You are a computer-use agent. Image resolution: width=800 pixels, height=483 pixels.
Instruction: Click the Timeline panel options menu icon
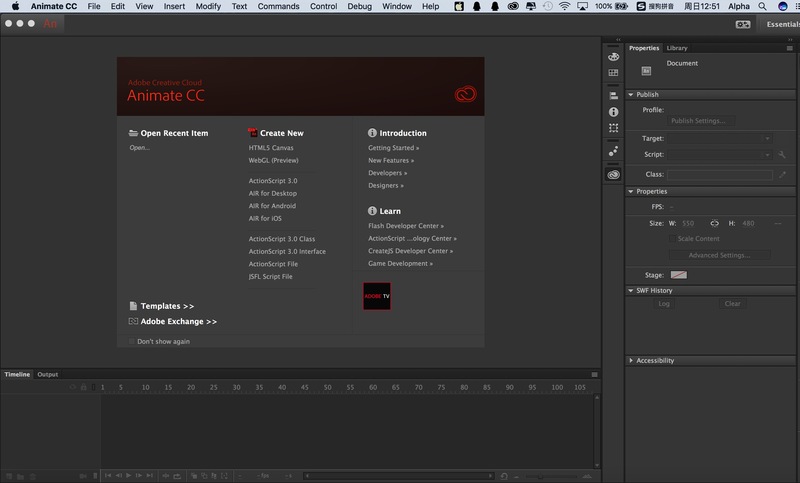click(594, 374)
